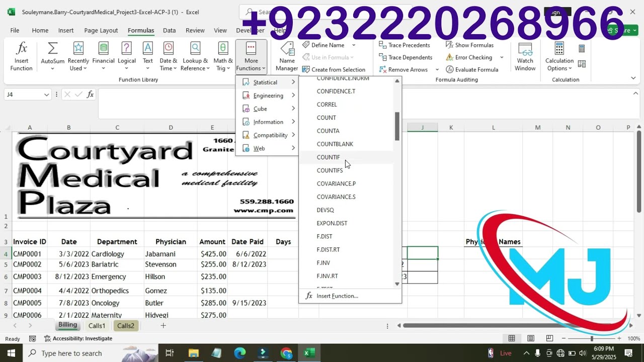Expand the Define Name dropdown arrow
644x362 pixels.
(353, 45)
